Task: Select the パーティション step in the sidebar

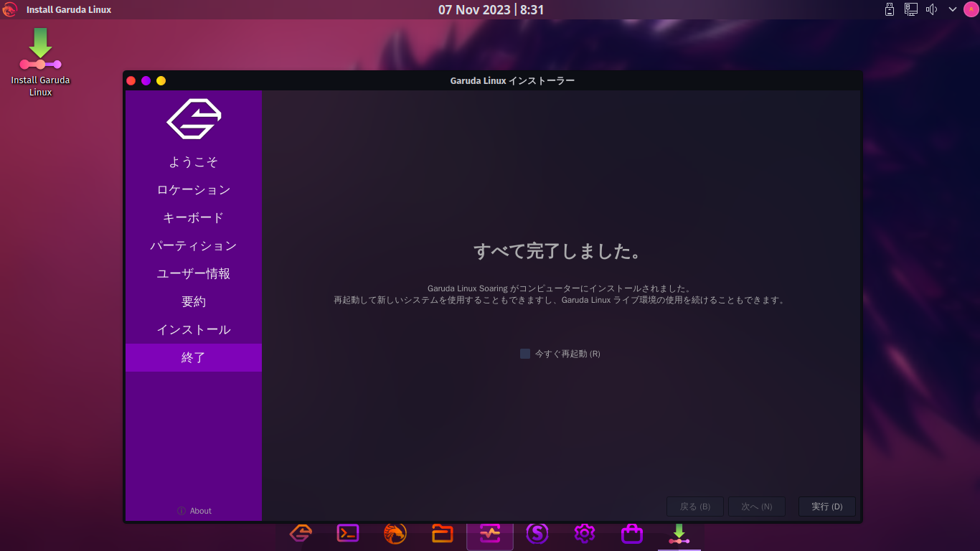Action: click(x=194, y=246)
